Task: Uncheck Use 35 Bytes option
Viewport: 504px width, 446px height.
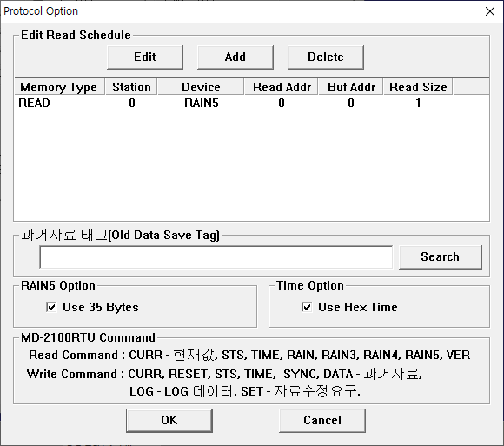Action: tap(51, 307)
